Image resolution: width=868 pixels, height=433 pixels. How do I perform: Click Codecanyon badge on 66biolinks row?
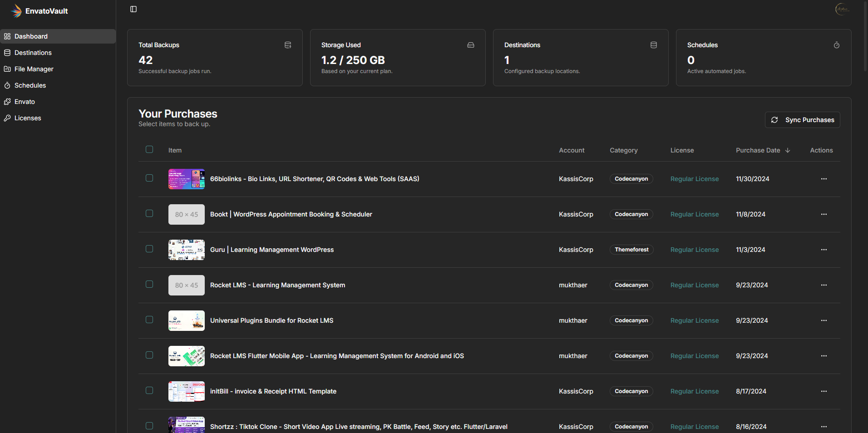pos(631,179)
